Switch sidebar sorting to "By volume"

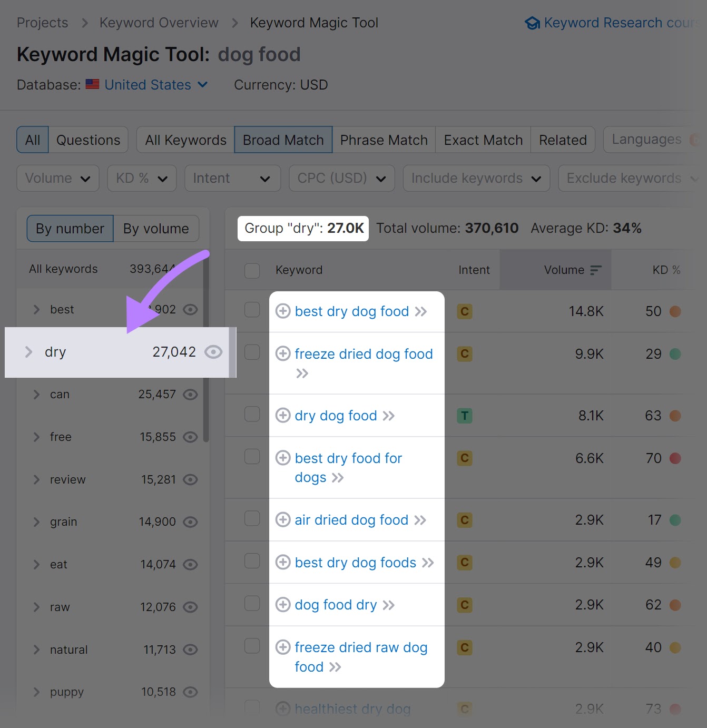click(x=155, y=228)
